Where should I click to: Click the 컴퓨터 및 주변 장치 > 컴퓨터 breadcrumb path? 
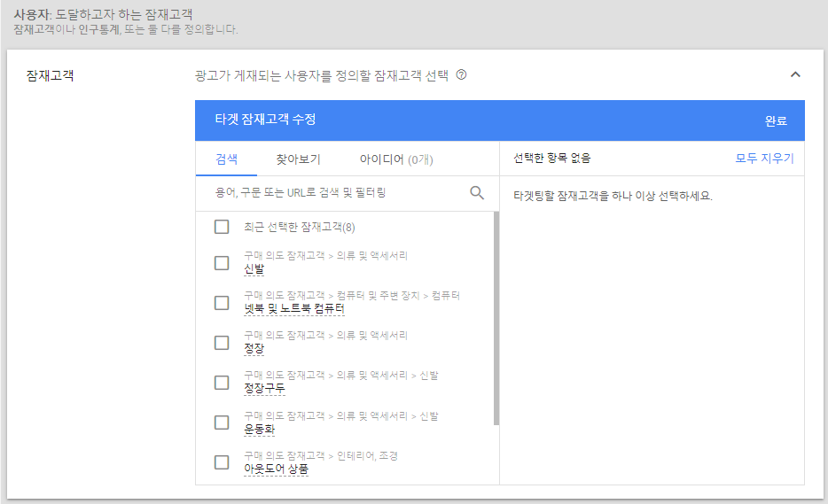coord(398,295)
